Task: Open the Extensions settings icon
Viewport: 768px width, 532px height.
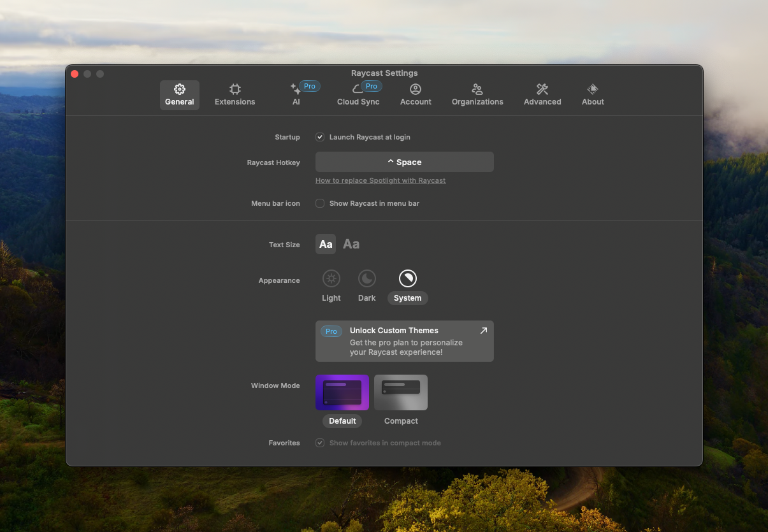Action: tap(235, 89)
